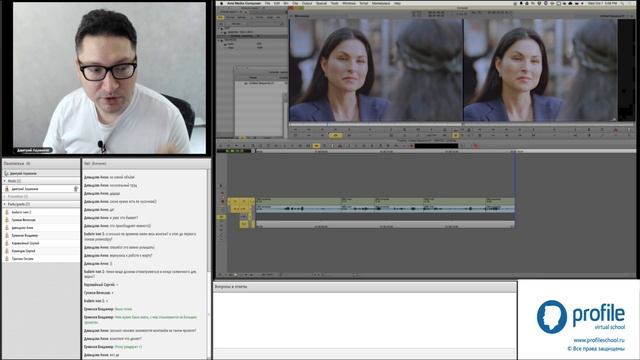Collapse the Hosts group in participants panel
The image size is (640, 360).
click(5, 181)
